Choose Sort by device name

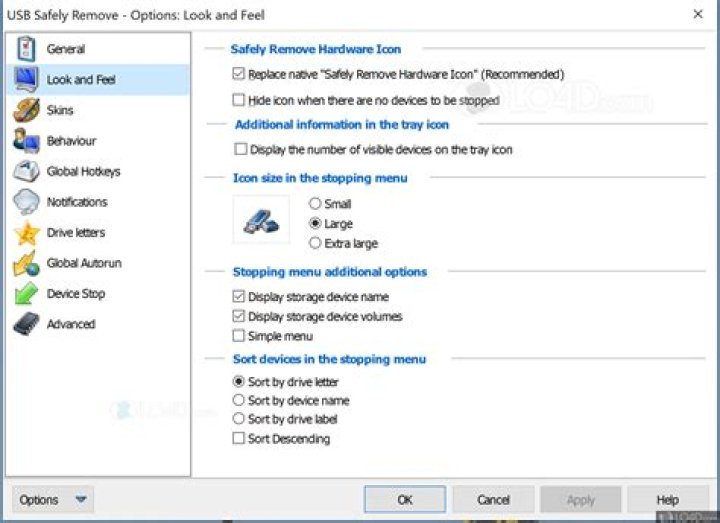tap(238, 400)
